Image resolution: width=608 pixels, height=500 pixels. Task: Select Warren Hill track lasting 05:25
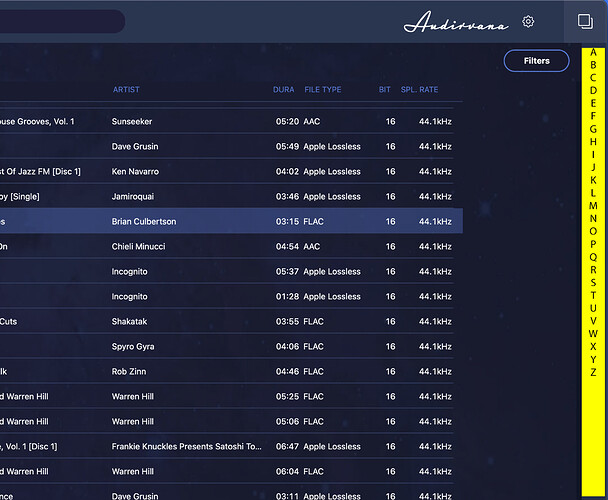tap(226, 396)
